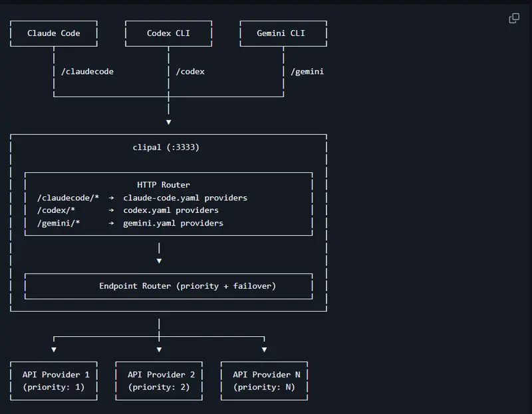
Task: Click the Endpoint Router (priority + failover) label
Action: [x=188, y=286]
